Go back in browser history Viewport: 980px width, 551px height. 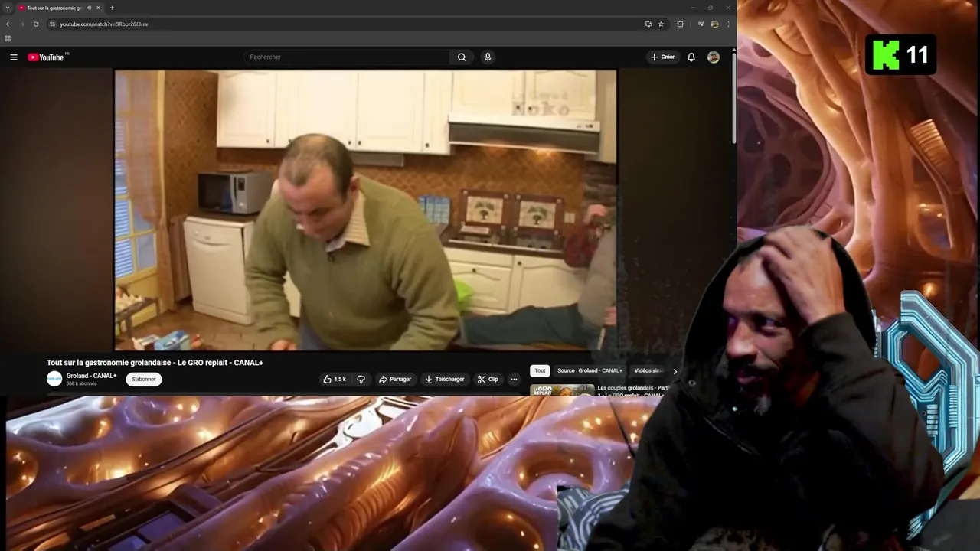click(8, 24)
